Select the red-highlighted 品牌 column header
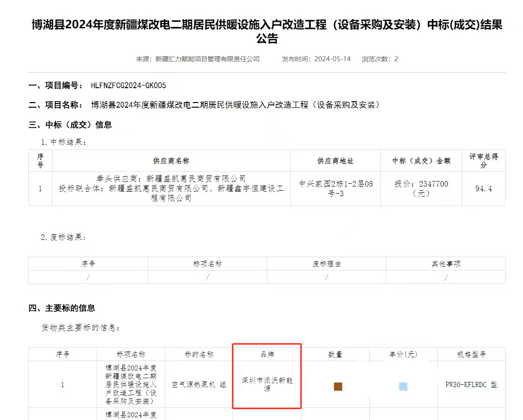 267,353
